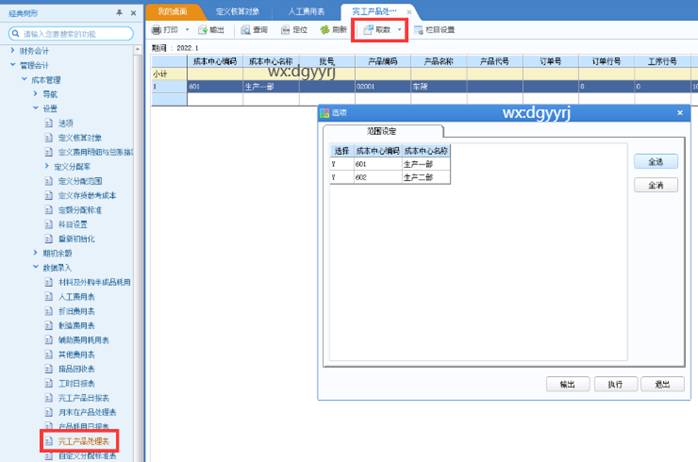Pin the 经典树形 navigation panel
Screen dimensions: 698x462
click(x=120, y=12)
